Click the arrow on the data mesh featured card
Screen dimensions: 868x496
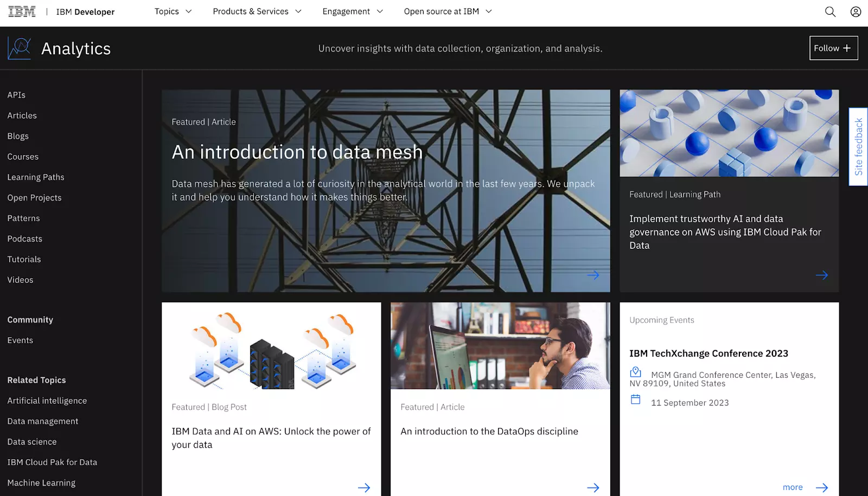pyautogui.click(x=593, y=275)
